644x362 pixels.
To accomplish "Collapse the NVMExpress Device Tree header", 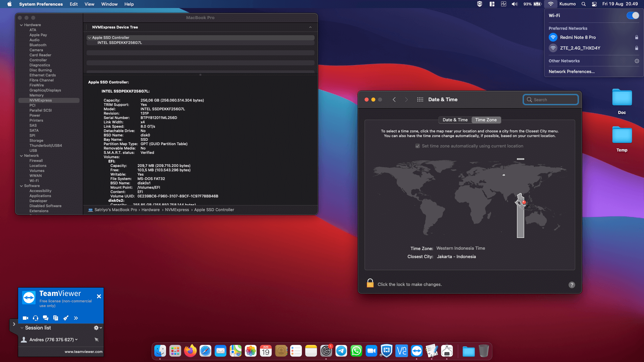I will 310,27.
